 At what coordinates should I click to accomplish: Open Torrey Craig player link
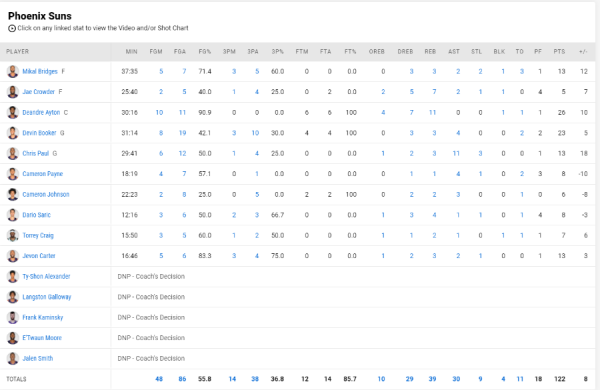pyautogui.click(x=38, y=235)
